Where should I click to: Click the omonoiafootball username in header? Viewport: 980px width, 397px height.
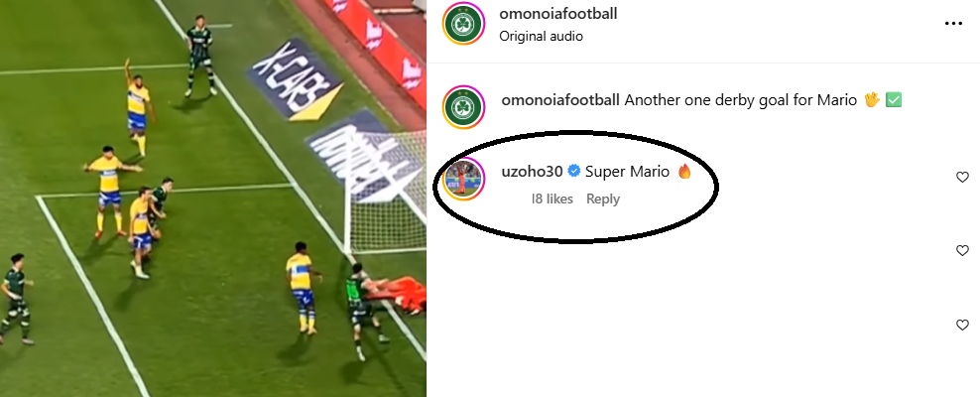click(x=558, y=14)
